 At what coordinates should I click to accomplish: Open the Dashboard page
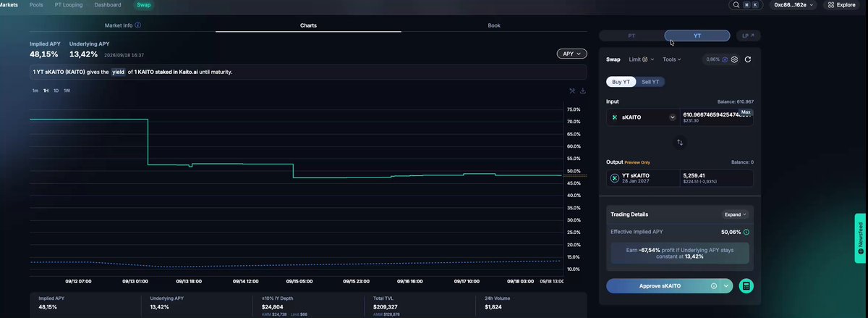[x=108, y=4]
